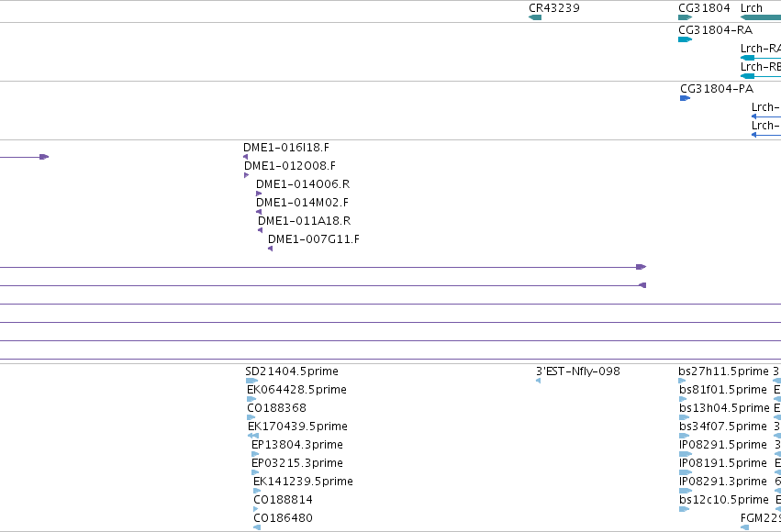
Task: Click the bs34f07.5prime label
Action: click(x=723, y=427)
